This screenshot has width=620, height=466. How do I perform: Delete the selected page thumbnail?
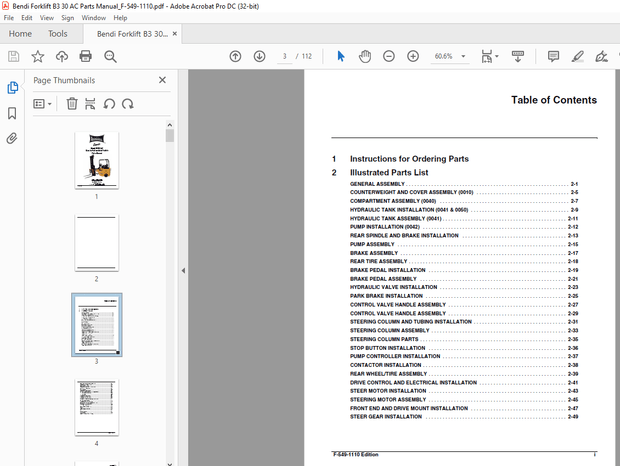click(72, 104)
